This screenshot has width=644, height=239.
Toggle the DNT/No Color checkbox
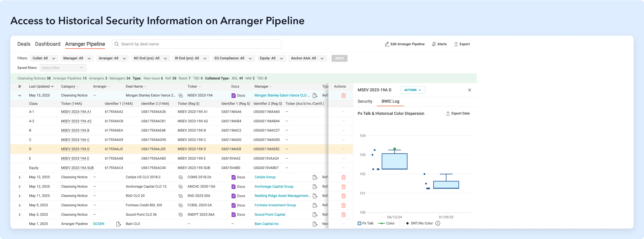pyautogui.click(x=401, y=223)
